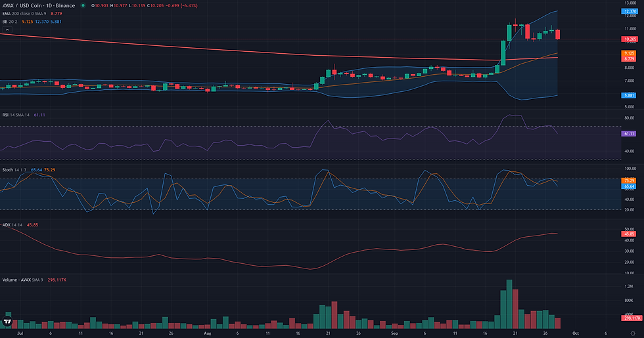Click the open value O10.903
This screenshot has height=338, width=644.
(x=100, y=6)
